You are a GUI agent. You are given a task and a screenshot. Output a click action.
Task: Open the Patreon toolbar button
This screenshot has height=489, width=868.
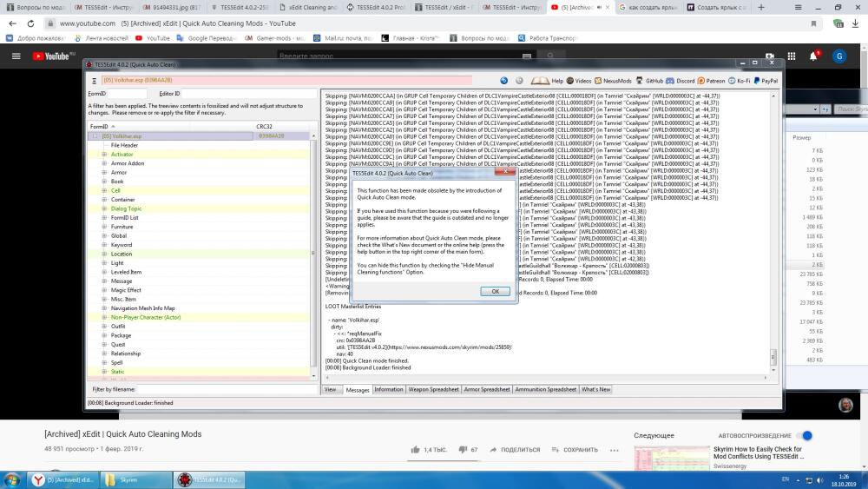tap(712, 81)
